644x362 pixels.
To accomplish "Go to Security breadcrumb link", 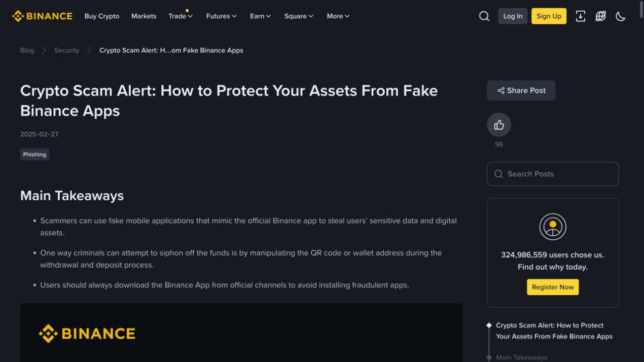I will [67, 50].
